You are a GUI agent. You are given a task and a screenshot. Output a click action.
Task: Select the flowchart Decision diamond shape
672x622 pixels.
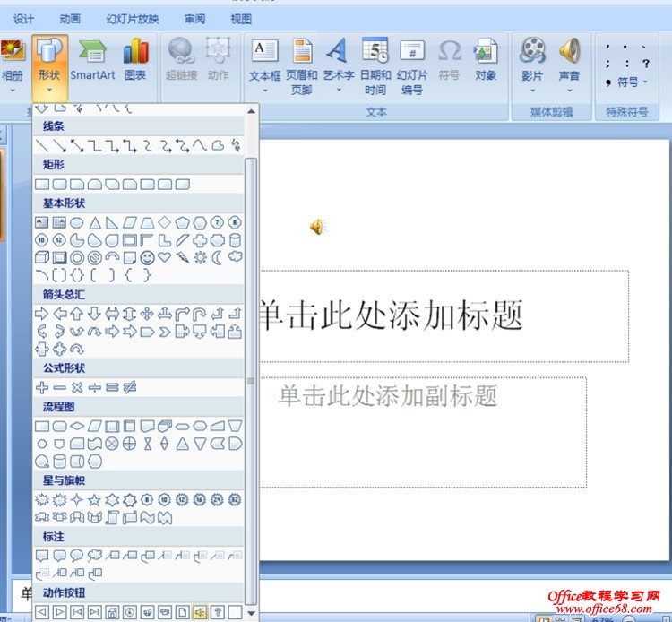77,426
